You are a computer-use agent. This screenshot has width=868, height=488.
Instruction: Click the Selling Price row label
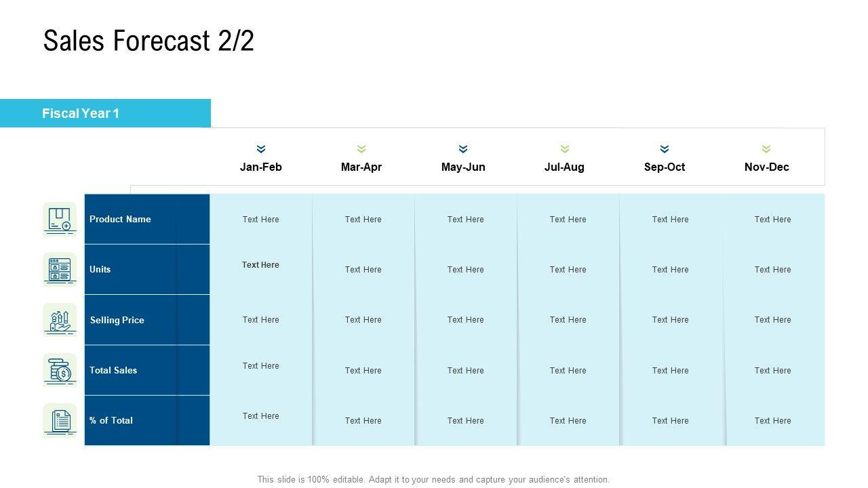pos(117,320)
